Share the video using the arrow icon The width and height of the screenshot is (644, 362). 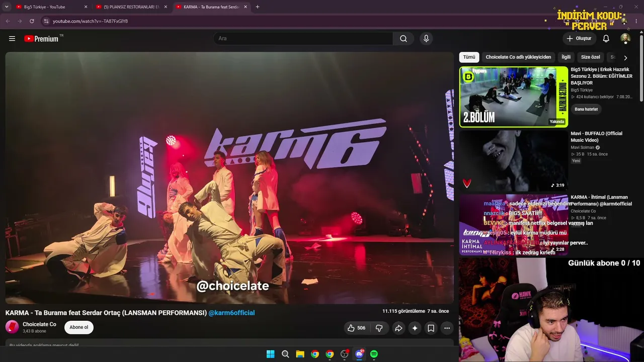pyautogui.click(x=398, y=328)
